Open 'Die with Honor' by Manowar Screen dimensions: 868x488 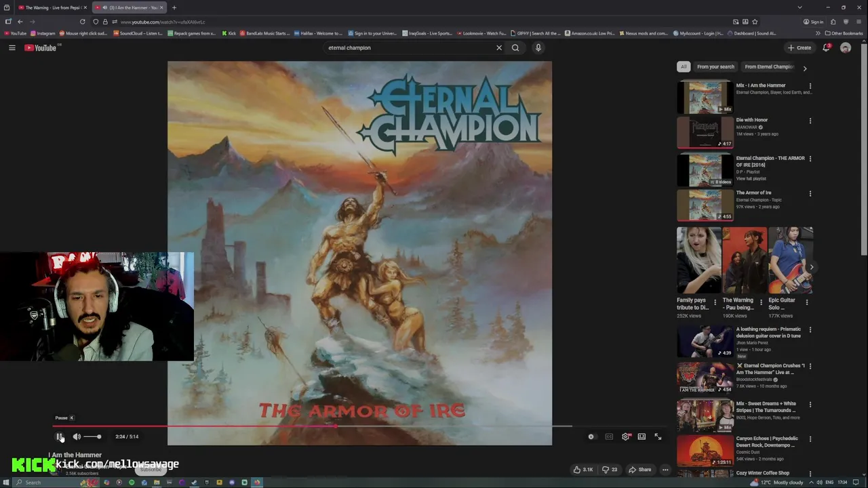pyautogui.click(x=705, y=133)
